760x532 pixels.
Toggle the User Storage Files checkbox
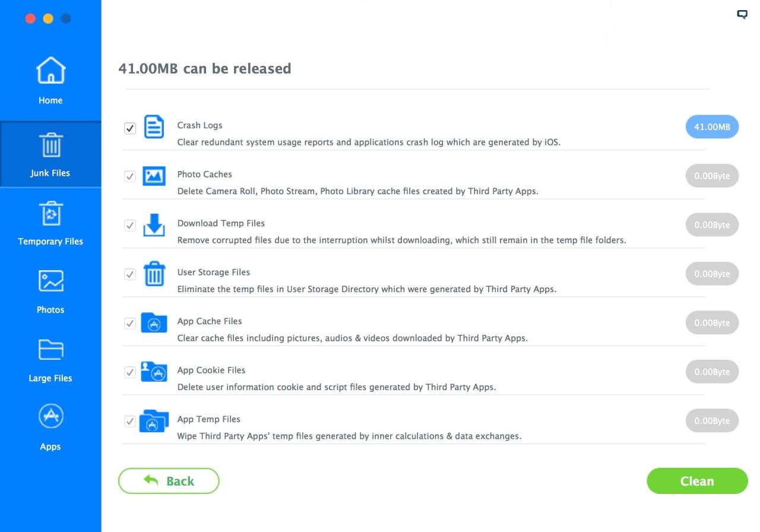coord(130,274)
